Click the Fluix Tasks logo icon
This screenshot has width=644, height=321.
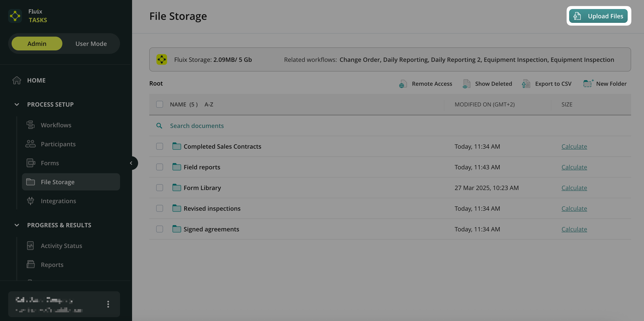(15, 16)
